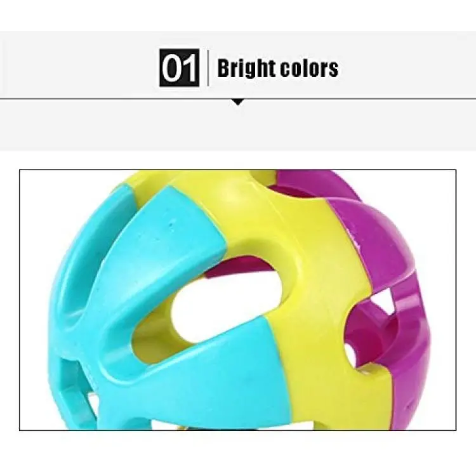476x476 pixels.
Task: Click the black 01 number badge
Action: 179,68
